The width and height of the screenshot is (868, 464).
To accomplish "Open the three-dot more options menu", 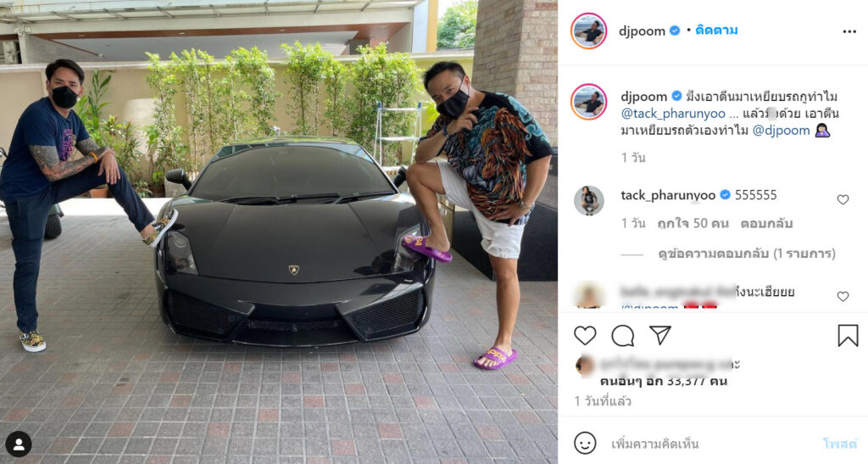I will click(849, 31).
